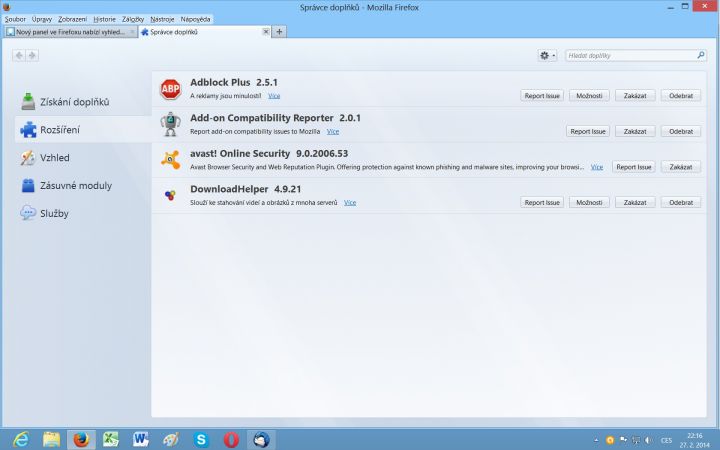
Task: Click the DownloadHelper colored balls icon
Action: (x=170, y=195)
